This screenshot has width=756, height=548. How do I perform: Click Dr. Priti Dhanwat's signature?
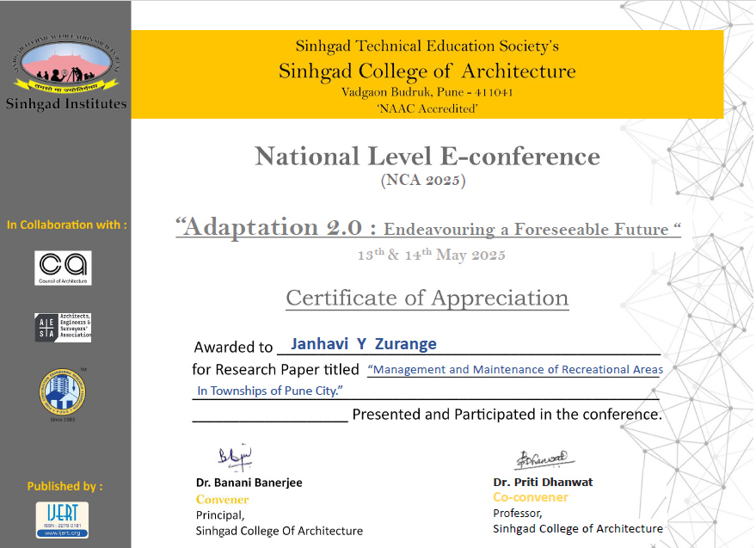544,459
